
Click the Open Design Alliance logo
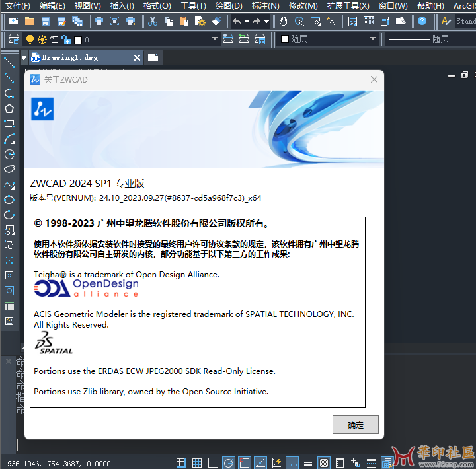coord(86,288)
